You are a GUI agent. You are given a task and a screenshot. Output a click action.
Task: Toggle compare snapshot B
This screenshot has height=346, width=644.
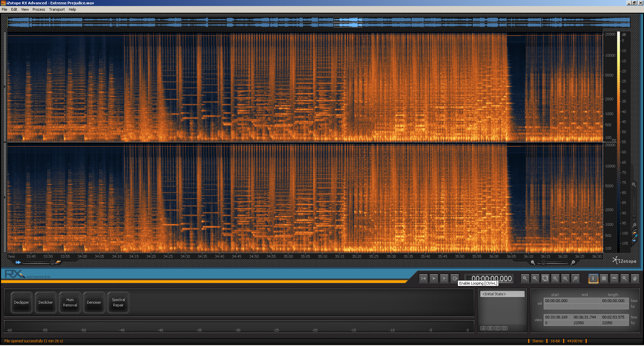pos(490,328)
